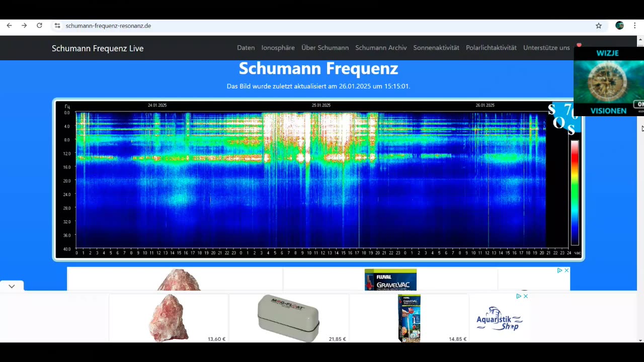
Task: Click the Wizje Visionen video thumbnail
Action: (x=609, y=81)
